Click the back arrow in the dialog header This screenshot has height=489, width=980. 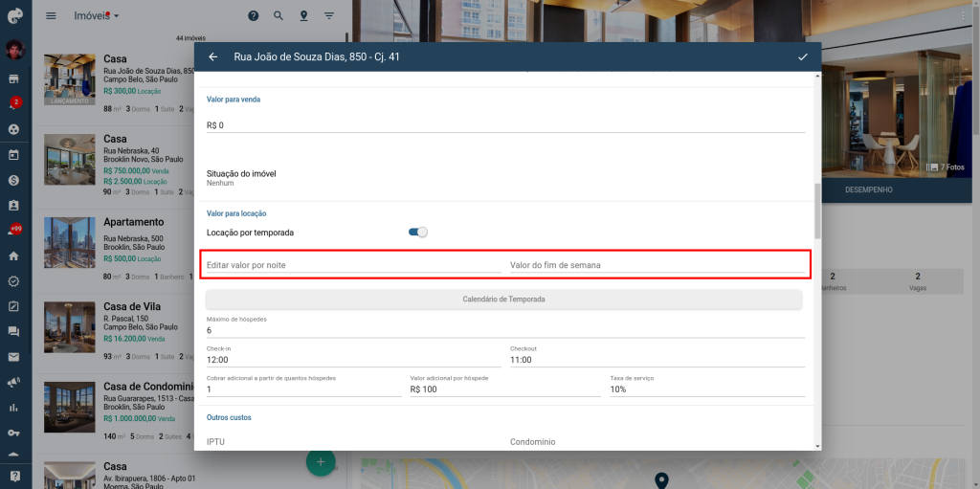(x=213, y=56)
